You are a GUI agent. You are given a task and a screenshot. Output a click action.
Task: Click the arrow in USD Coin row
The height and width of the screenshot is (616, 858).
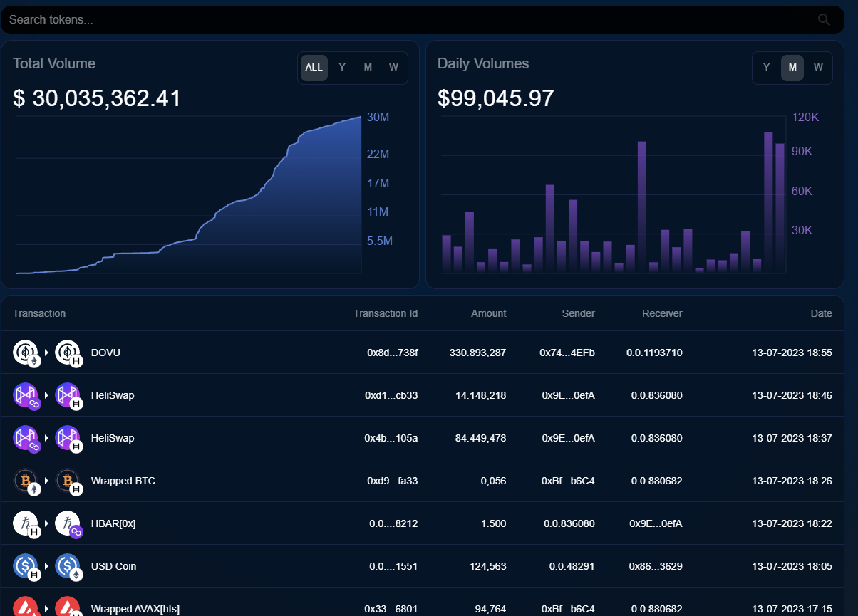pyautogui.click(x=47, y=566)
